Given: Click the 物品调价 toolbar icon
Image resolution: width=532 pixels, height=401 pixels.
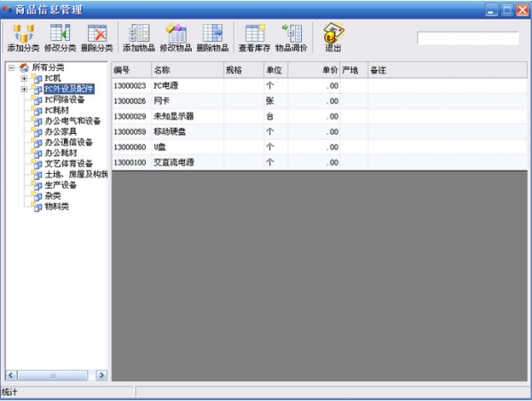Looking at the screenshot, I should (291, 38).
